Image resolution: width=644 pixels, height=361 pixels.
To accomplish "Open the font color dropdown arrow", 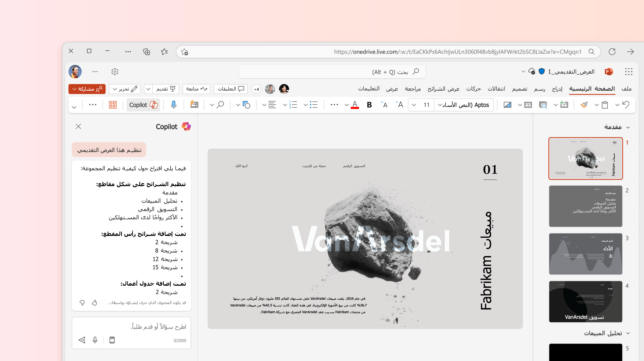I will [x=347, y=105].
